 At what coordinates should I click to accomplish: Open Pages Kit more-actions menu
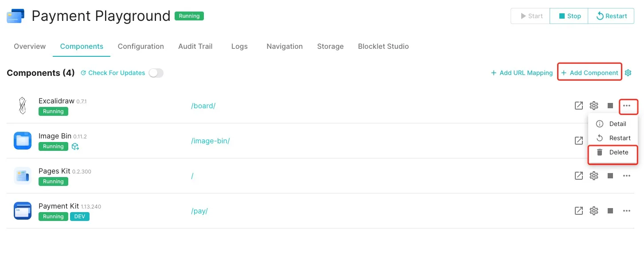click(627, 176)
